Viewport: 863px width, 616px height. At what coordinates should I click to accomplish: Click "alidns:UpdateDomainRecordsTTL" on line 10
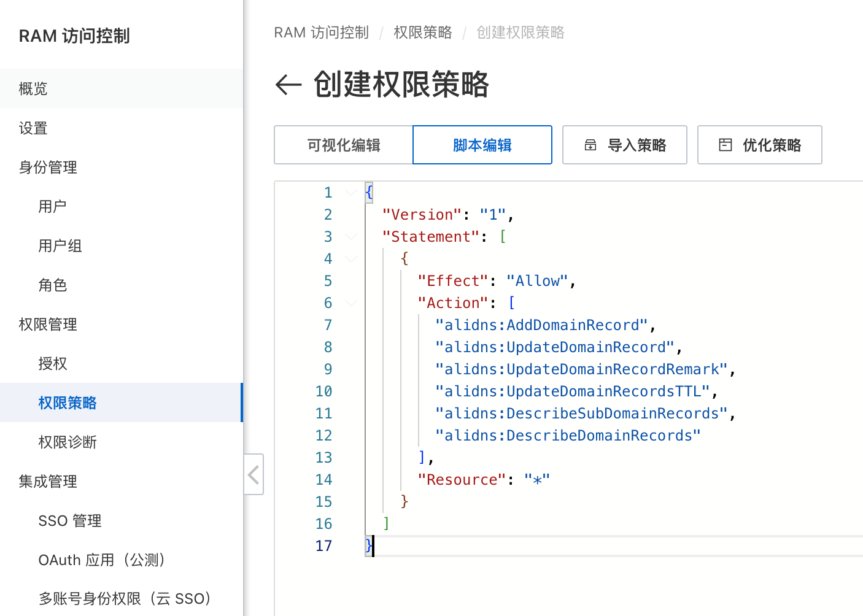point(573,391)
